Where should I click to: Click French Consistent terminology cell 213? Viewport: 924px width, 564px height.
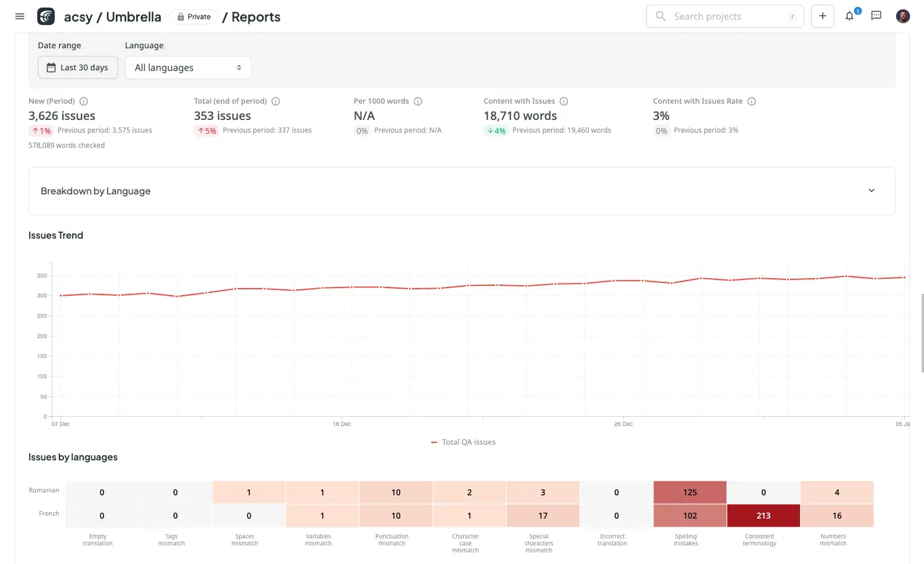(763, 516)
